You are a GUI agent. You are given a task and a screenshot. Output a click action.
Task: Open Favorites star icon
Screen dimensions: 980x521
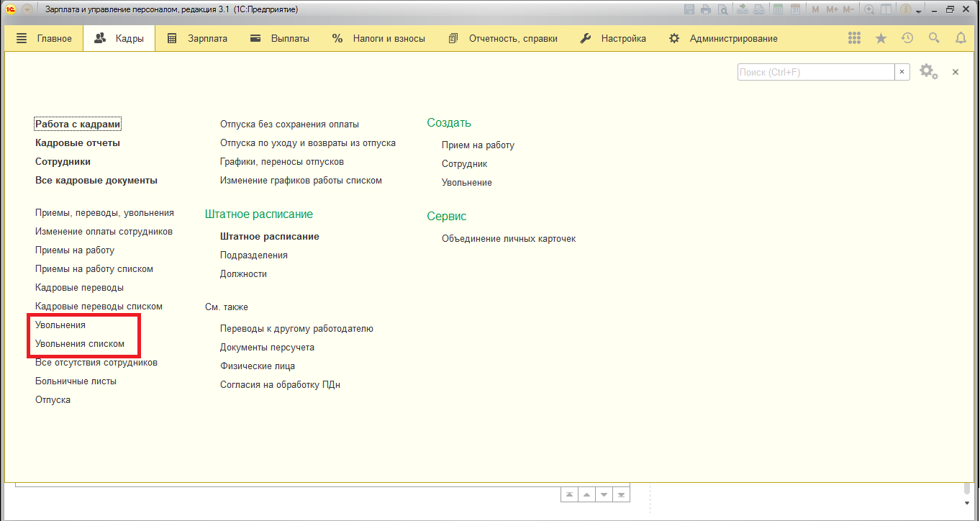(881, 38)
